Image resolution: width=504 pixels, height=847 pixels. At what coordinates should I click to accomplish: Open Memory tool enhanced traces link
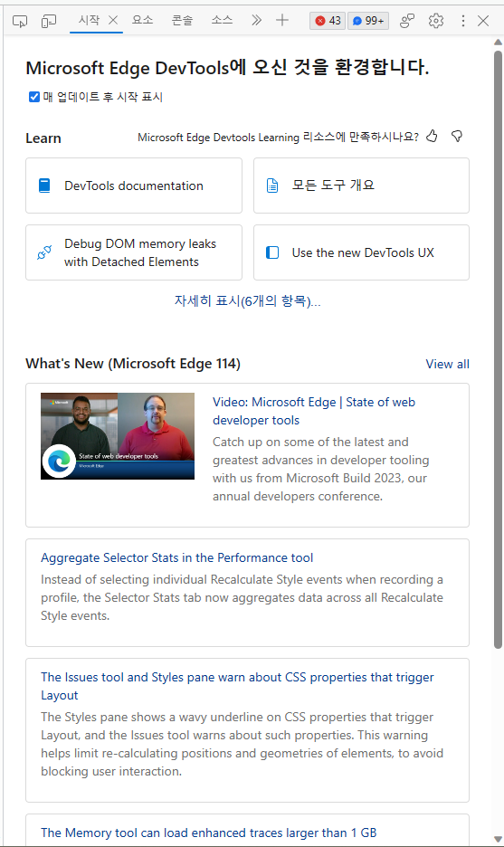pos(208,833)
